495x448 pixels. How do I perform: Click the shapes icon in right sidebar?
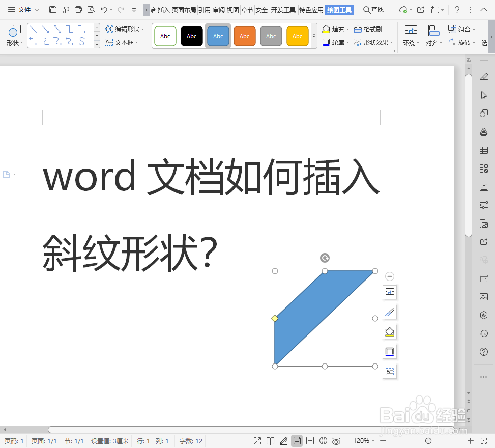tap(484, 114)
